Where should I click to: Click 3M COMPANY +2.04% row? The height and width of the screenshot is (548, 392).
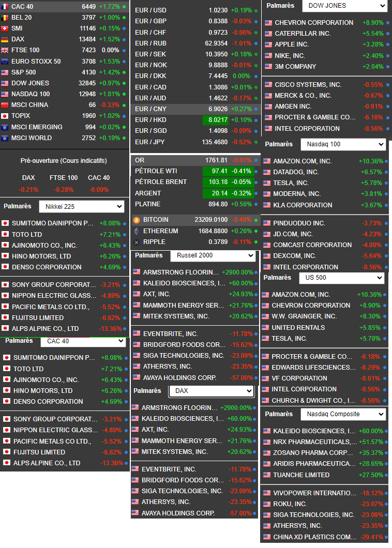pyautogui.click(x=326, y=66)
